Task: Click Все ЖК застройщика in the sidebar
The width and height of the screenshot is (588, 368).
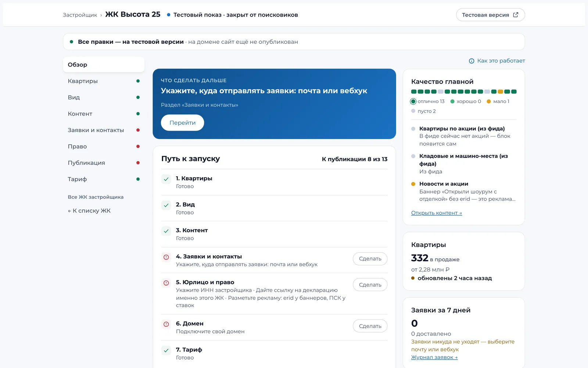Action: 96,197
